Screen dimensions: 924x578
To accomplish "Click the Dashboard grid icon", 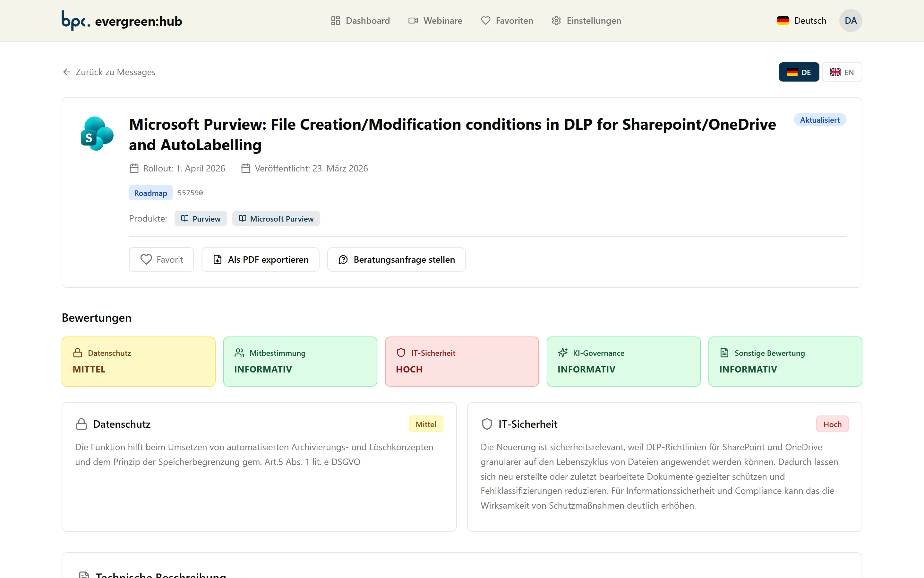I will [335, 21].
